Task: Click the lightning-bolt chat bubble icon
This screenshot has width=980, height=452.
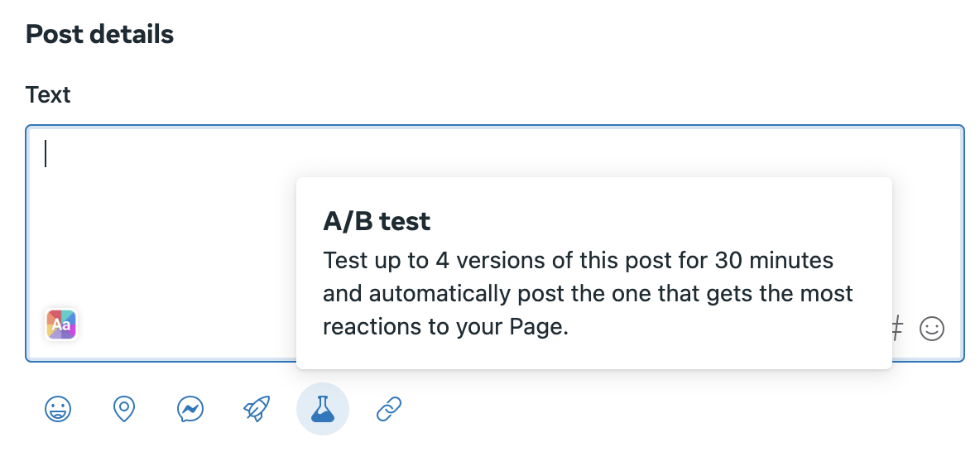Action: pos(190,410)
